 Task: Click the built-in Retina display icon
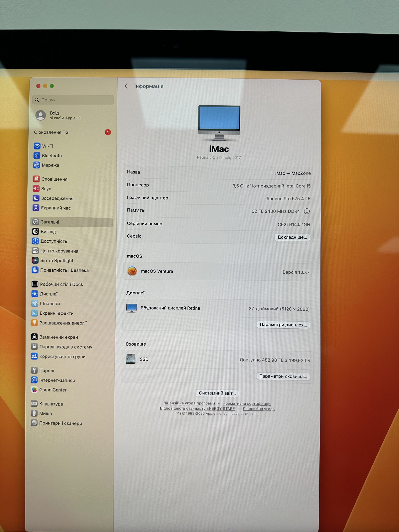click(x=132, y=308)
